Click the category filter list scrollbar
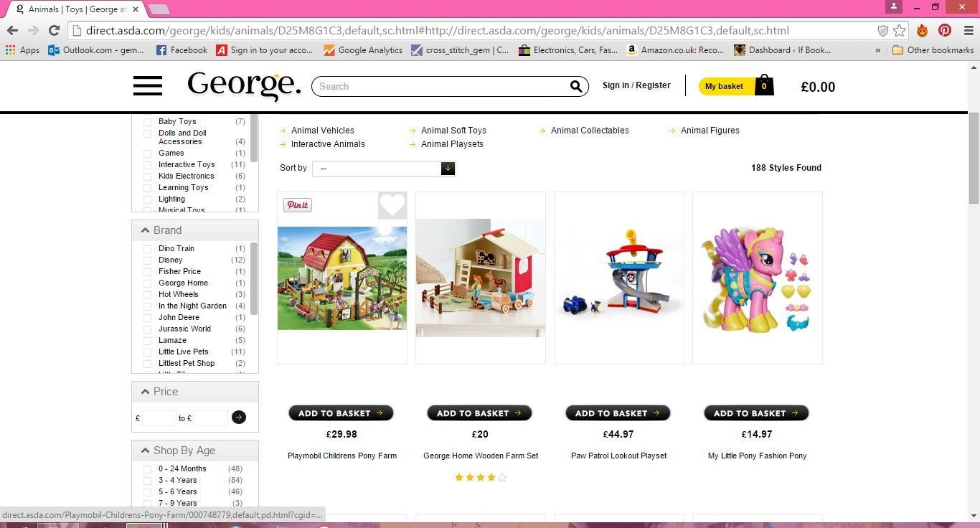This screenshot has height=528, width=980. pyautogui.click(x=254, y=138)
